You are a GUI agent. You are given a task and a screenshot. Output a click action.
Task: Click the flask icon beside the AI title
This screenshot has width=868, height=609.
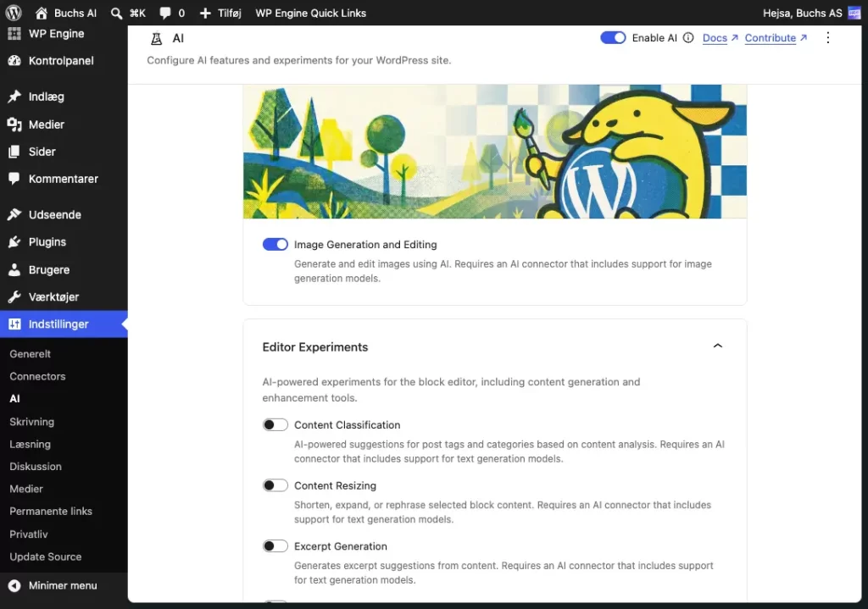(x=157, y=38)
